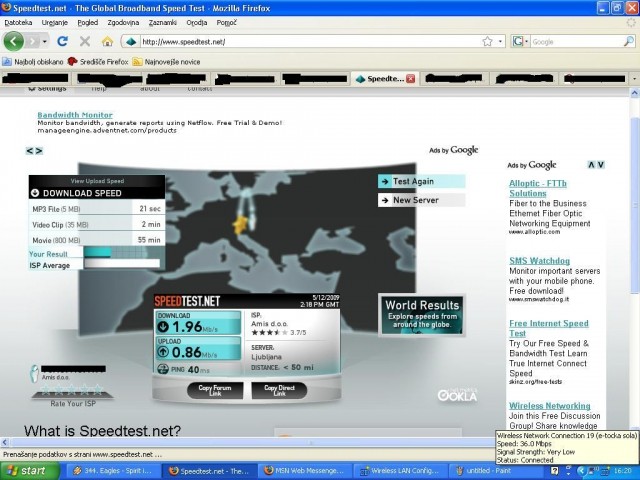The image size is (640, 480).
Task: Click View Upload Speed toggle
Action: (x=97, y=181)
